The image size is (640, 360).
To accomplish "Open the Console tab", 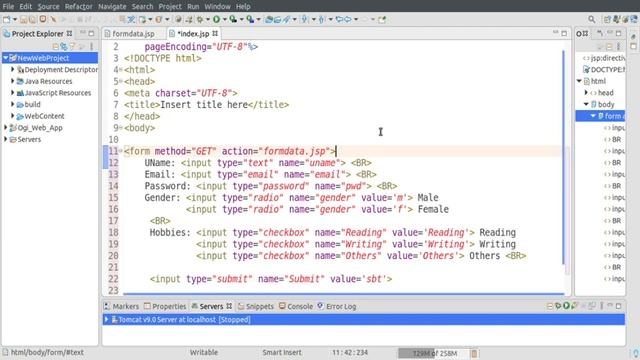I will [296, 306].
